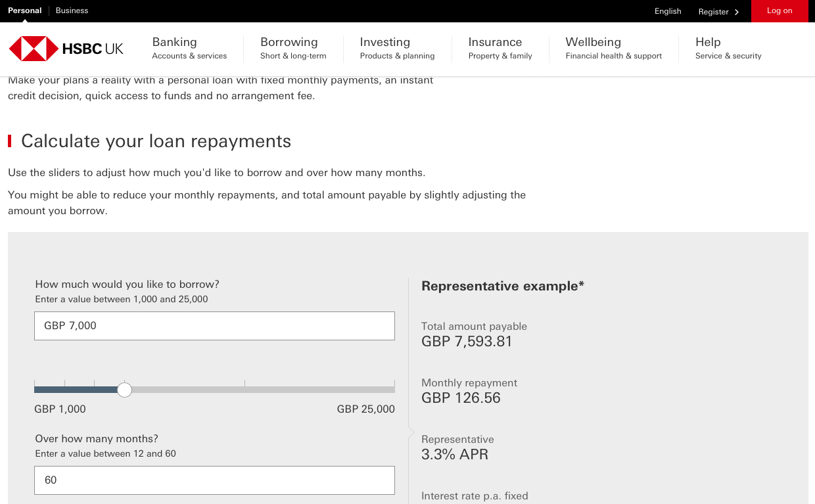Click the loan amount input field
Image resolution: width=815 pixels, height=504 pixels.
214,326
